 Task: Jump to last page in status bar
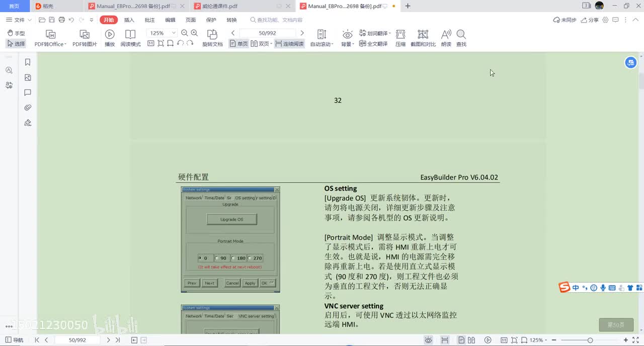click(118, 340)
